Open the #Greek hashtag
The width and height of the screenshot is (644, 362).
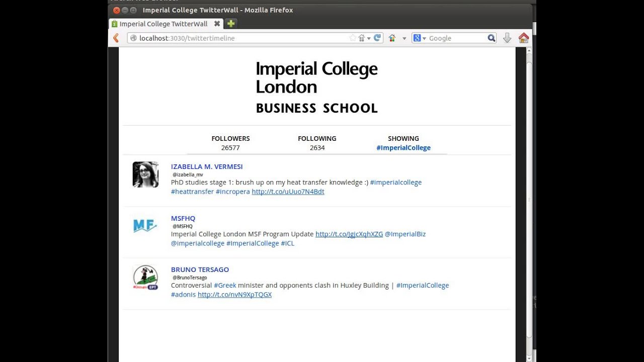pyautogui.click(x=225, y=286)
